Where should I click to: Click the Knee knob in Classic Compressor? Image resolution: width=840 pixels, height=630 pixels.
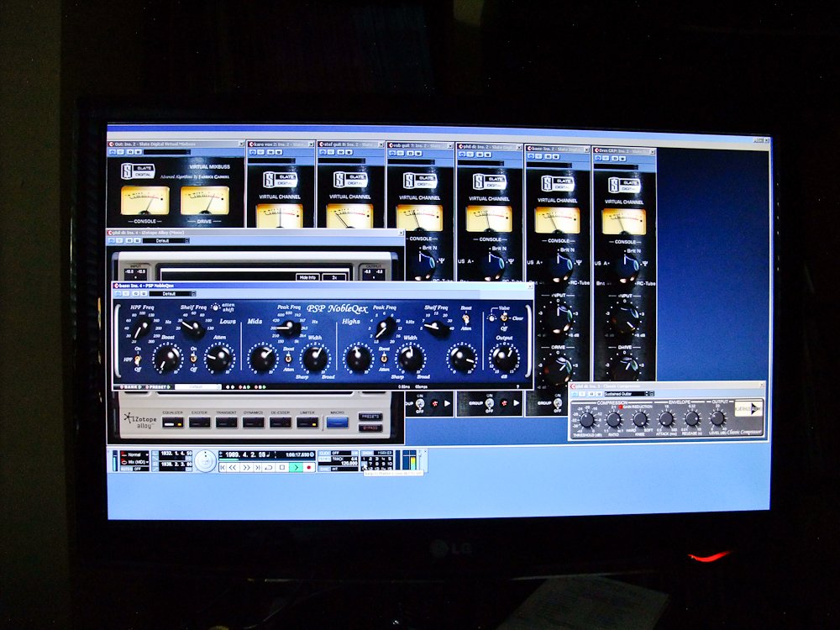click(640, 419)
